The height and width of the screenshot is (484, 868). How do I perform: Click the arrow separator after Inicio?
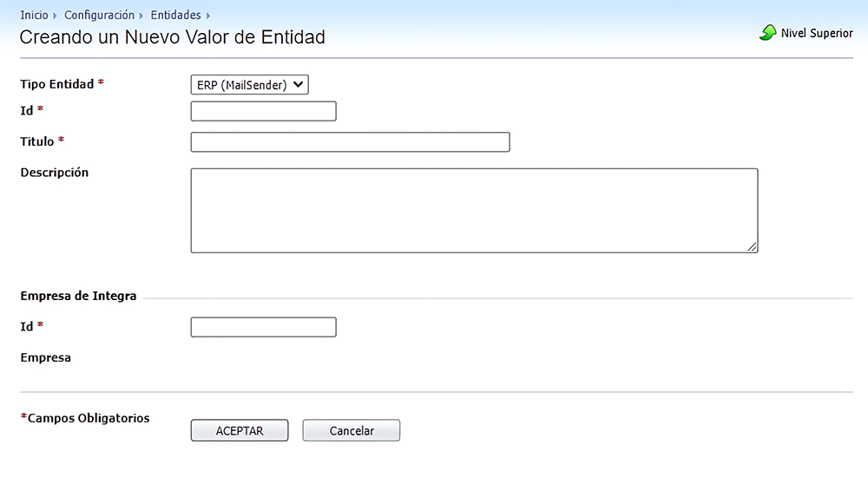pyautogui.click(x=56, y=16)
